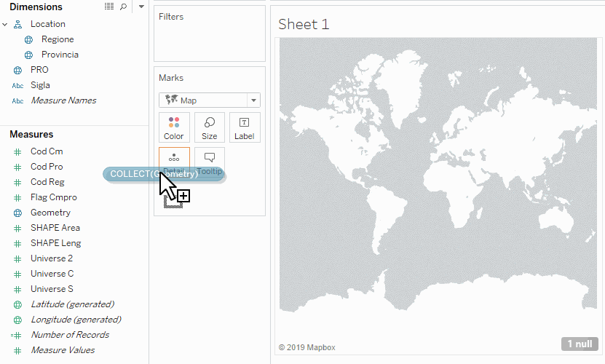The width and height of the screenshot is (605, 364).
Task: Click the Latitude (generated) globe icon
Action: pyautogui.click(x=18, y=304)
